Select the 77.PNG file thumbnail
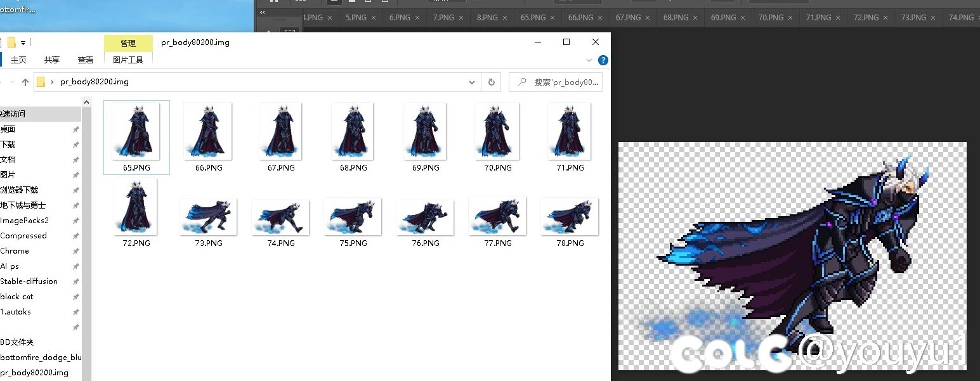Viewport: 980px width, 381px height. 497,216
